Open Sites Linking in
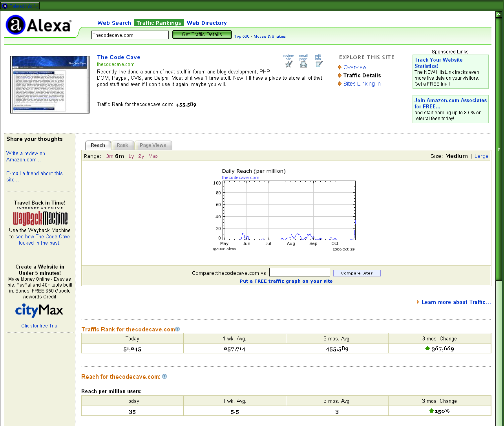Screen dimensions: 504x426 pos(362,84)
